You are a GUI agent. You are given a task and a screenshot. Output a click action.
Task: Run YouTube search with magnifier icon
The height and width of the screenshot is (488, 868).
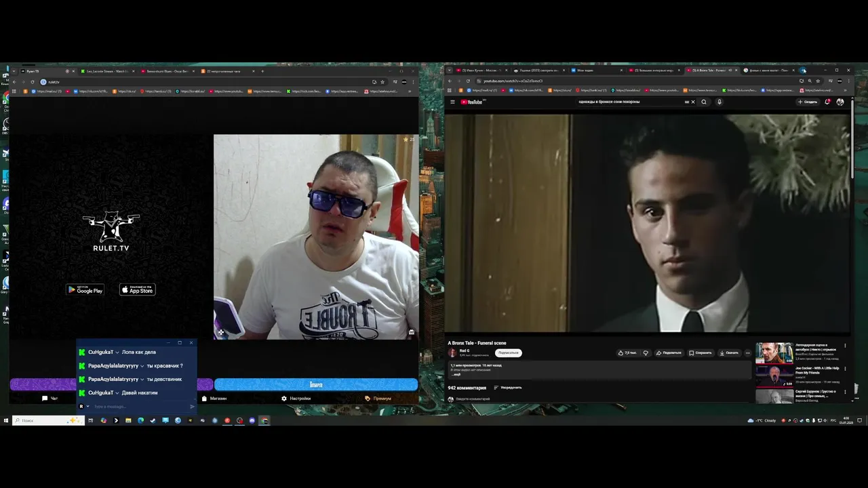[704, 102]
